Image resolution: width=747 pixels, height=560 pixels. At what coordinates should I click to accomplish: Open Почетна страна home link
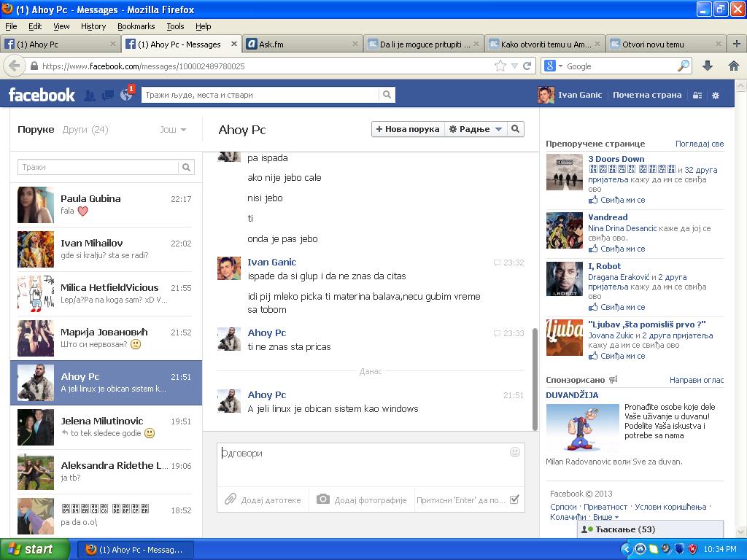point(647,95)
